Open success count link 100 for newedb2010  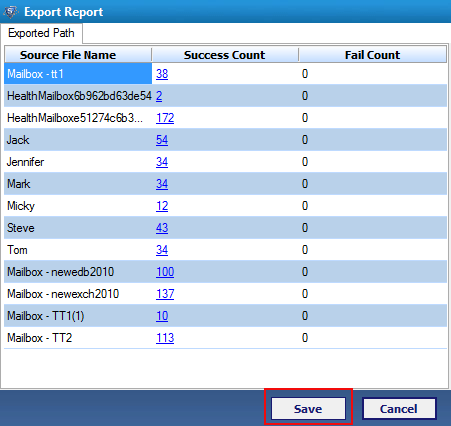pyautogui.click(x=165, y=272)
